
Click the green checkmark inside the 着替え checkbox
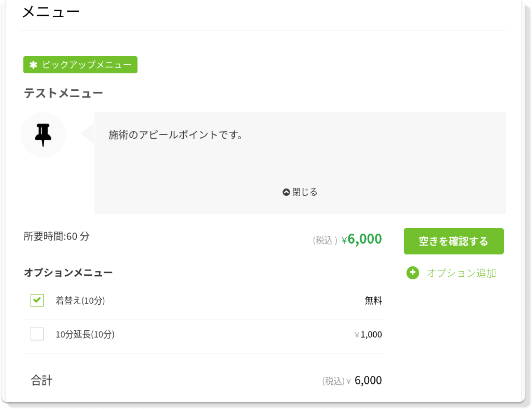[36, 300]
